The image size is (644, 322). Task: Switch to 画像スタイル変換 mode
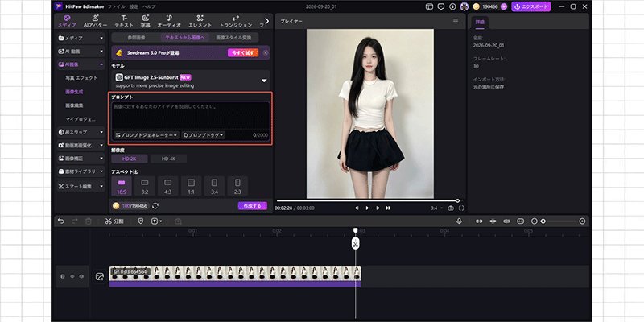[233, 37]
